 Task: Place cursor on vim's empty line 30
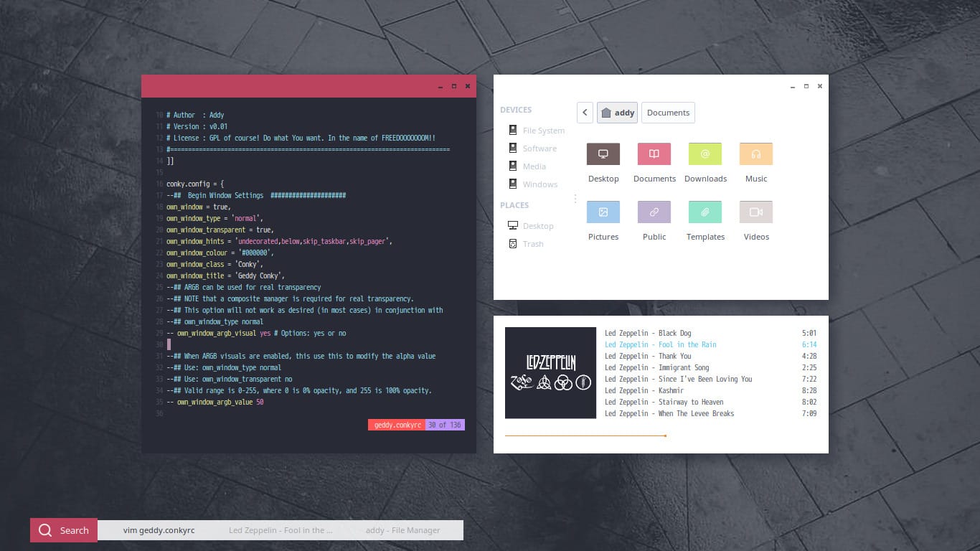coord(169,344)
